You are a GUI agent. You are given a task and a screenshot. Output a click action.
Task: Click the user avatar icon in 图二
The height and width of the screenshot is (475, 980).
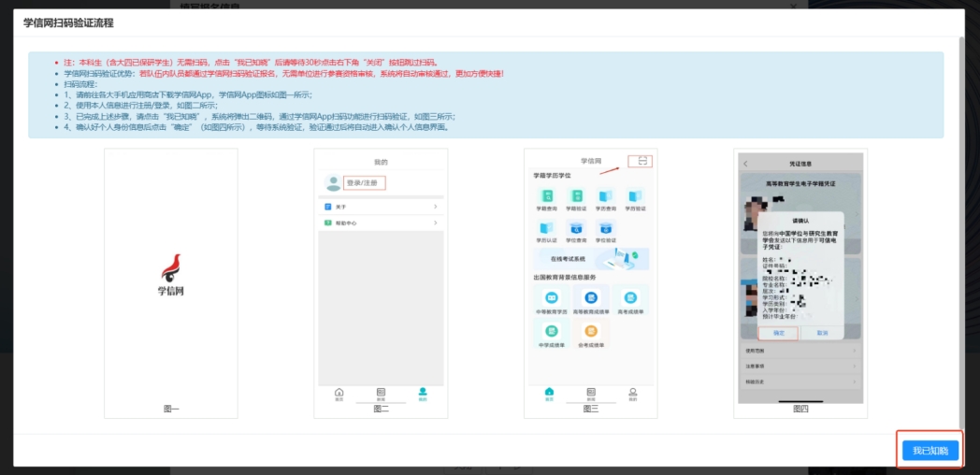coord(332,182)
